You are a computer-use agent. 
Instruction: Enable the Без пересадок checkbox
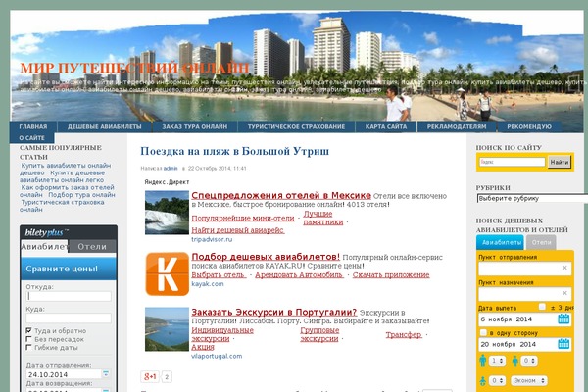[28, 339]
